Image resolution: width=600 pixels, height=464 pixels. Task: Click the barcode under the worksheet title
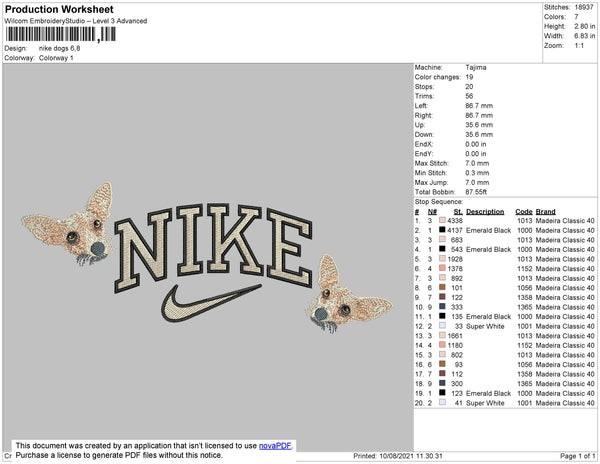[60, 34]
